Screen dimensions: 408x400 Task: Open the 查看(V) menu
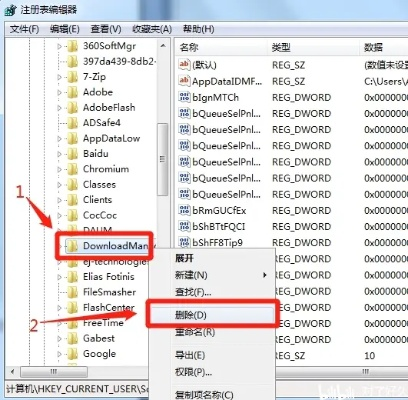click(x=106, y=29)
